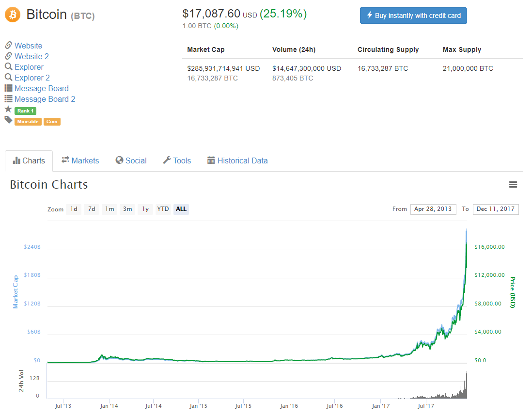Click the Jul '13 timeline label

click(63, 406)
